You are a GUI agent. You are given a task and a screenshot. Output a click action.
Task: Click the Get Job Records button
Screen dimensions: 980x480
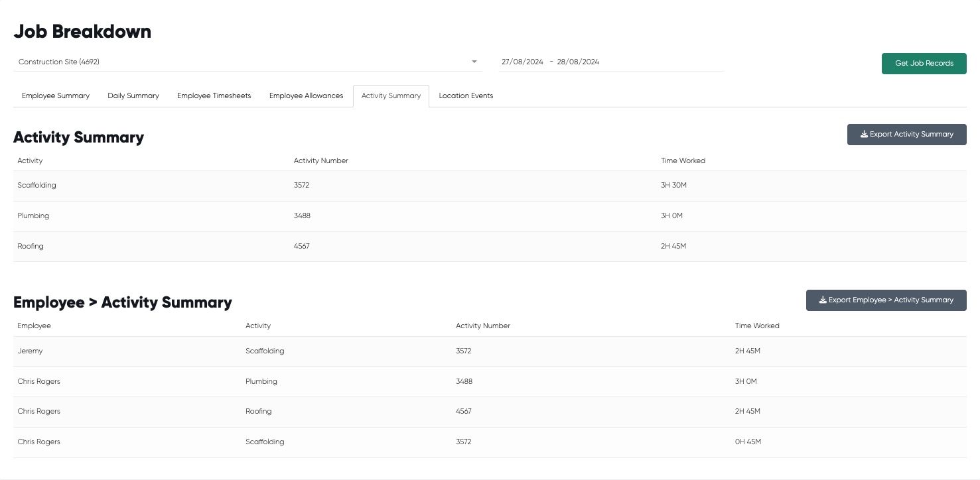[924, 64]
